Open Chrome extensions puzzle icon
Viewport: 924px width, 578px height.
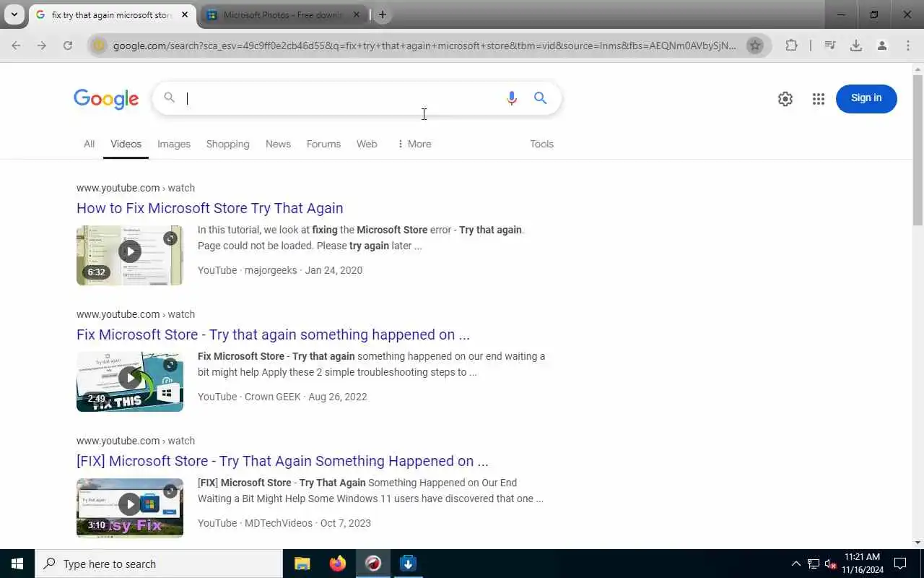click(x=791, y=46)
